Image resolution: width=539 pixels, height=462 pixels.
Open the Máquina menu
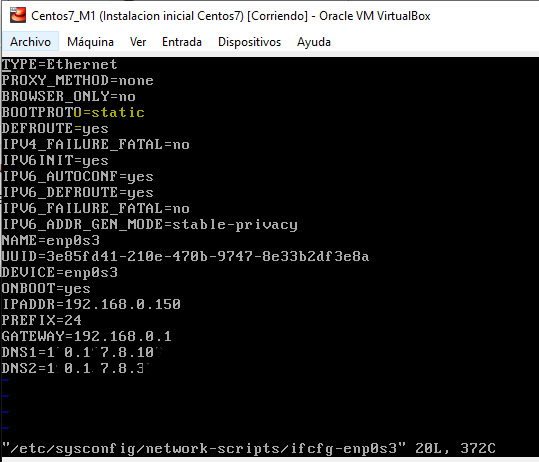click(90, 42)
